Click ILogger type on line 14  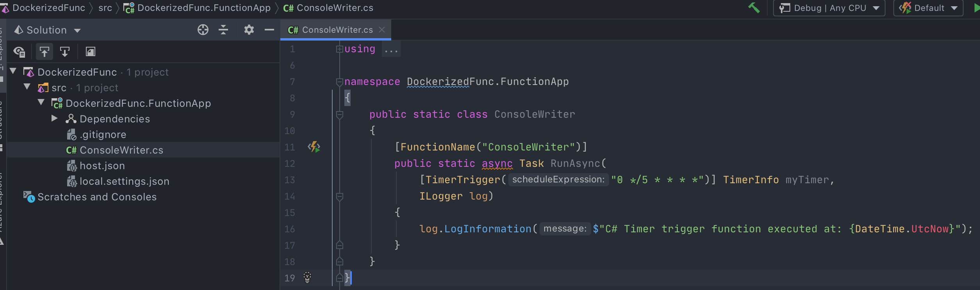pos(441,196)
